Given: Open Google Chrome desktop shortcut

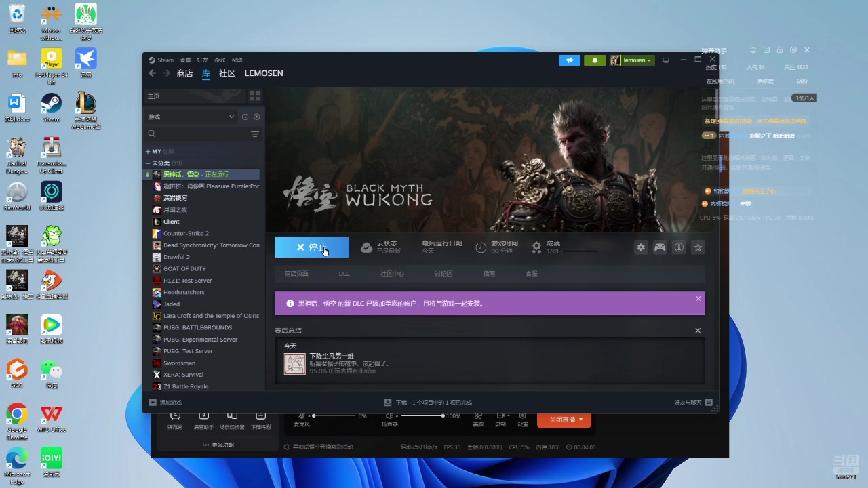Looking at the screenshot, I should coord(17,420).
